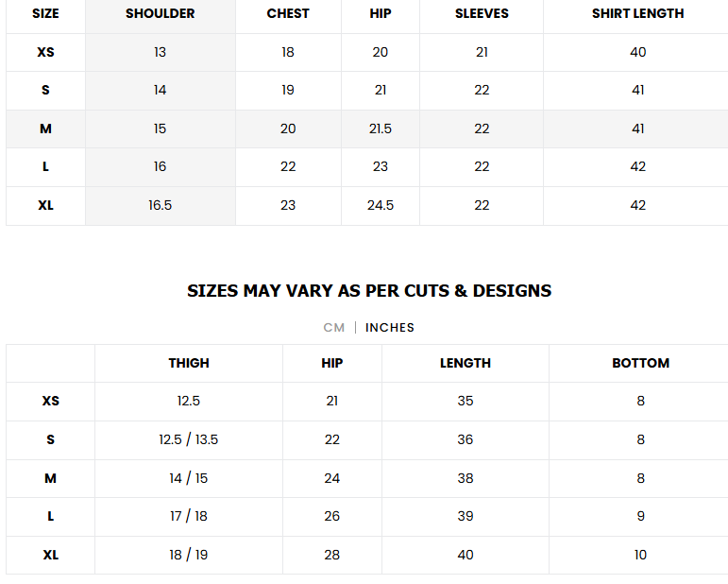Screen dimensions: 728x584
Task: Click the CHEST column header
Action: coord(288,13)
